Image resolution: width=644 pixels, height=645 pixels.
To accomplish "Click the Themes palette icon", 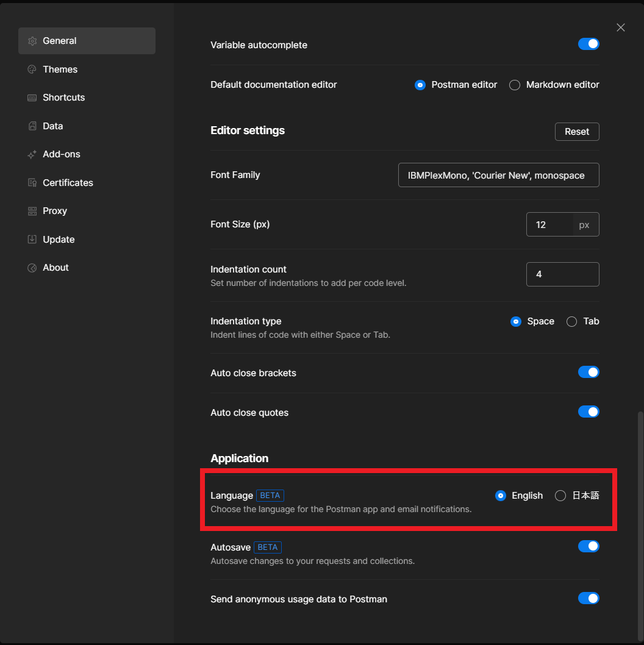I will tap(32, 69).
